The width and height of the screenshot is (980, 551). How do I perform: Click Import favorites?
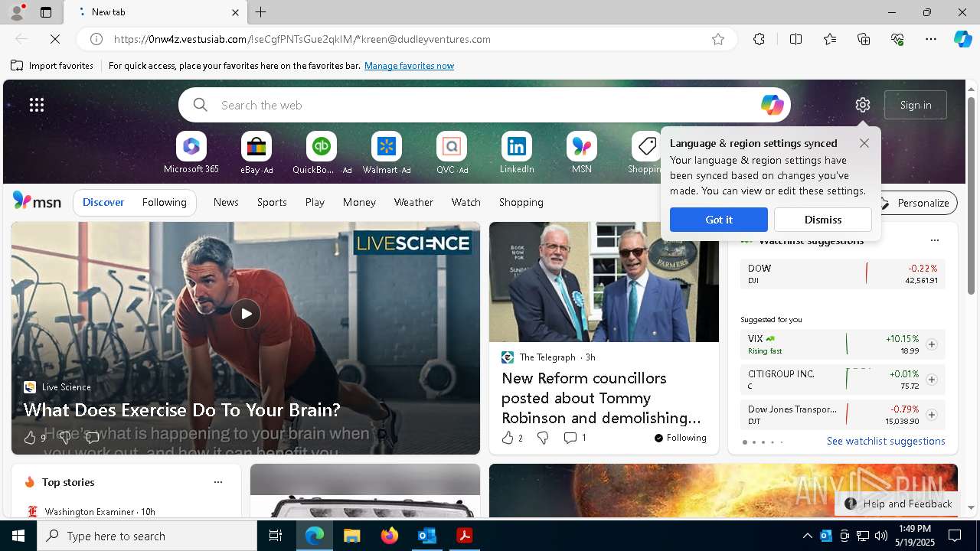click(52, 66)
